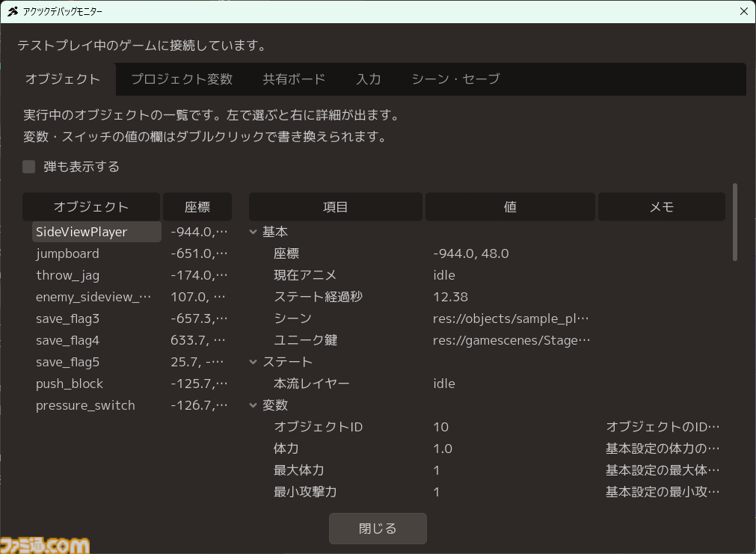Click the 現在アニメ row label
This screenshot has height=554, width=756.
305,275
